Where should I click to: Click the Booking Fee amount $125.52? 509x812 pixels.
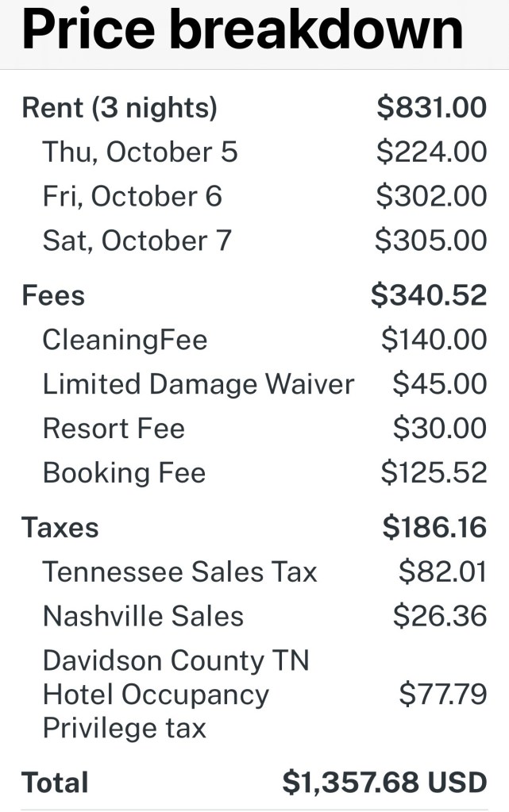coord(434,473)
